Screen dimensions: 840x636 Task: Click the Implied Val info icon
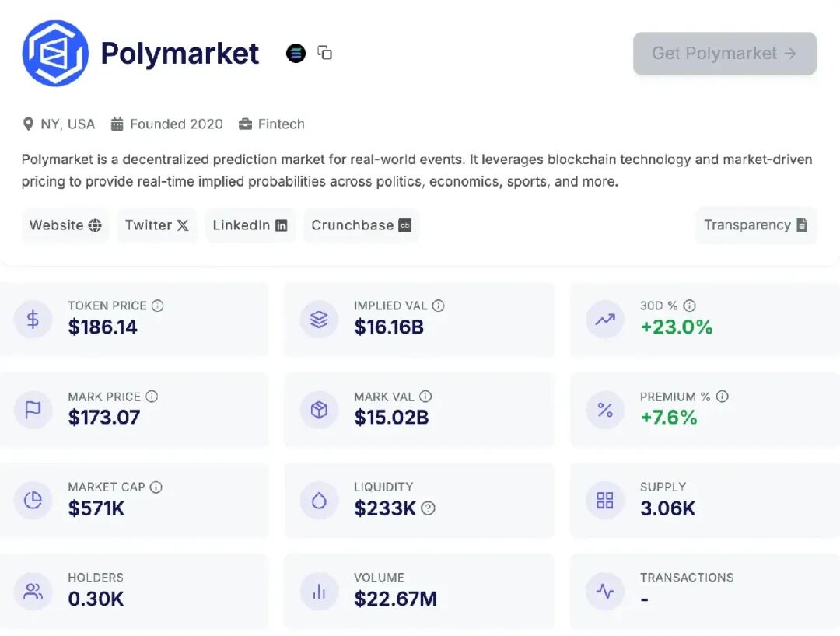(x=438, y=306)
